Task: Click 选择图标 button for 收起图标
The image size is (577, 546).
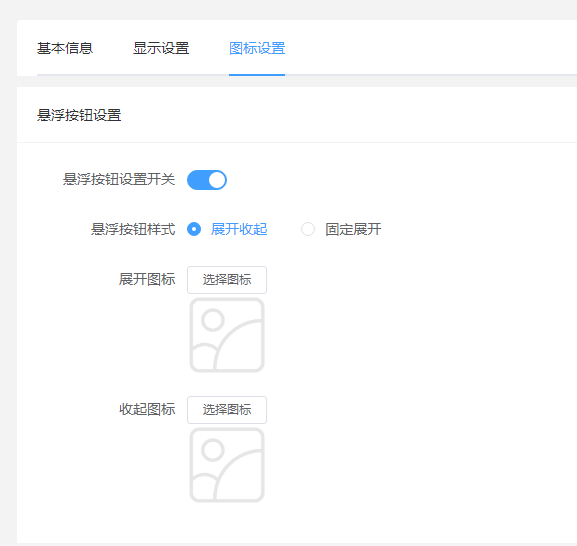Action: [x=227, y=410]
